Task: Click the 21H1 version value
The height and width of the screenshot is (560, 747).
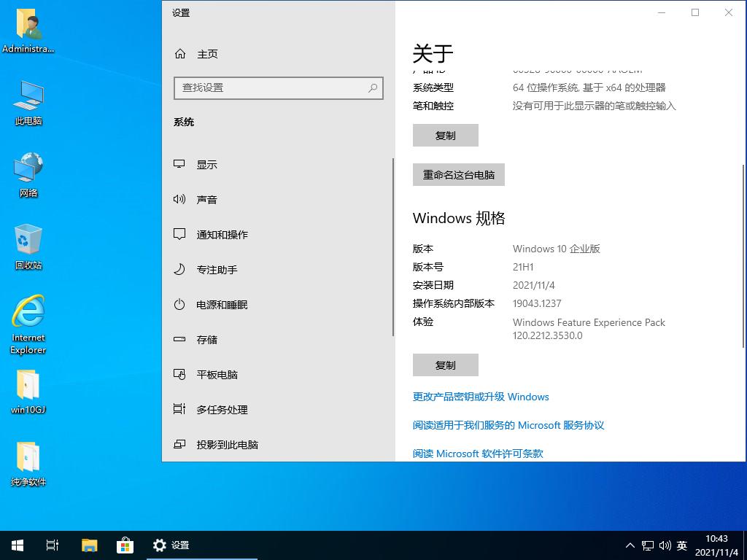Action: pyautogui.click(x=523, y=267)
